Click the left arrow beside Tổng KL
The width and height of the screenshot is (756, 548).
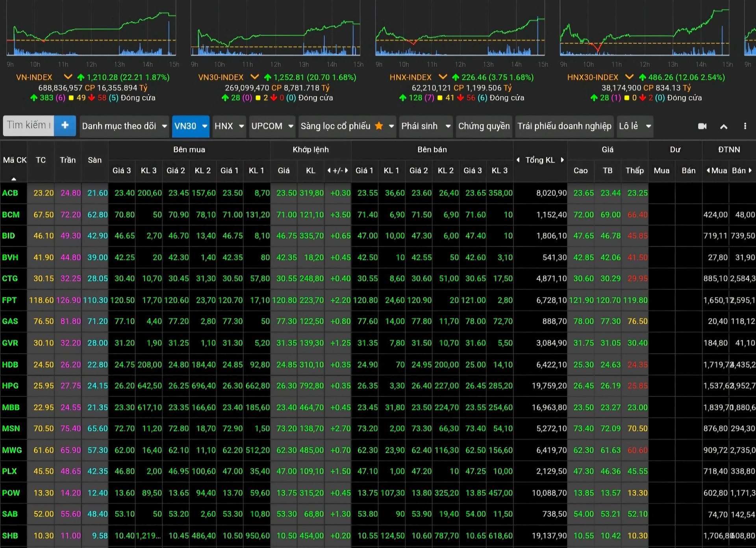(x=518, y=160)
